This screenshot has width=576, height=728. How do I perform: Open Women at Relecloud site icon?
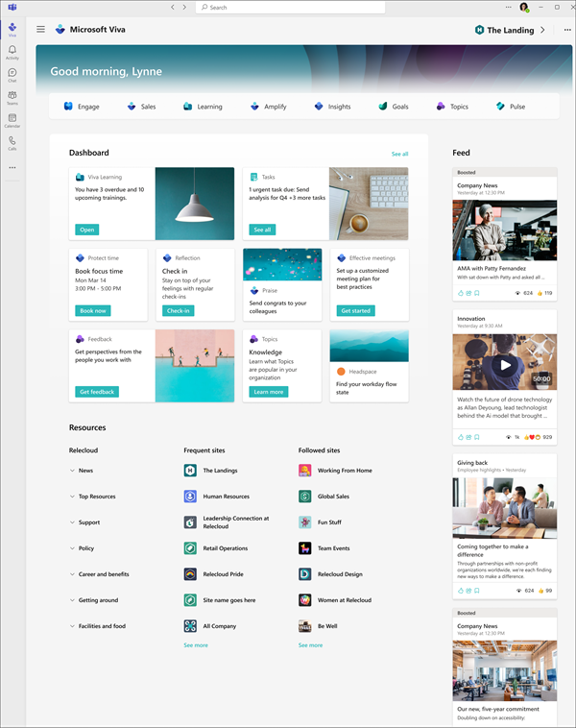pyautogui.click(x=304, y=600)
